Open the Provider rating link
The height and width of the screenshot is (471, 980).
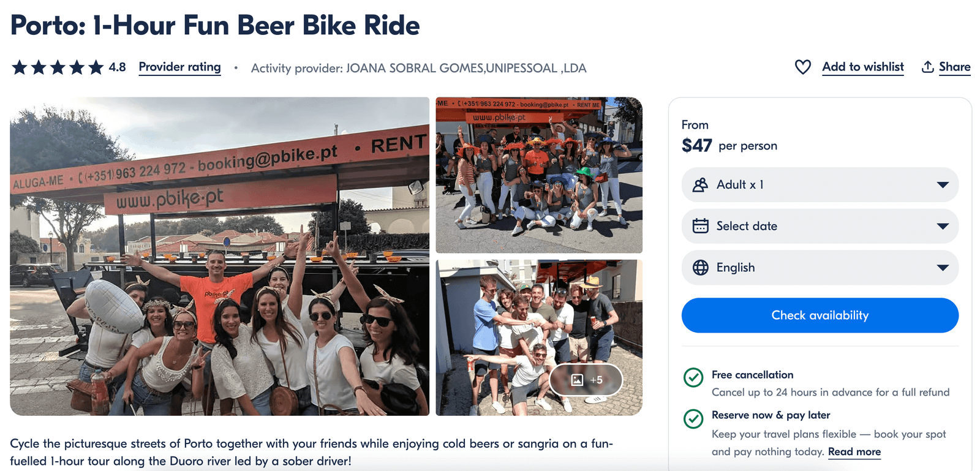coord(179,67)
